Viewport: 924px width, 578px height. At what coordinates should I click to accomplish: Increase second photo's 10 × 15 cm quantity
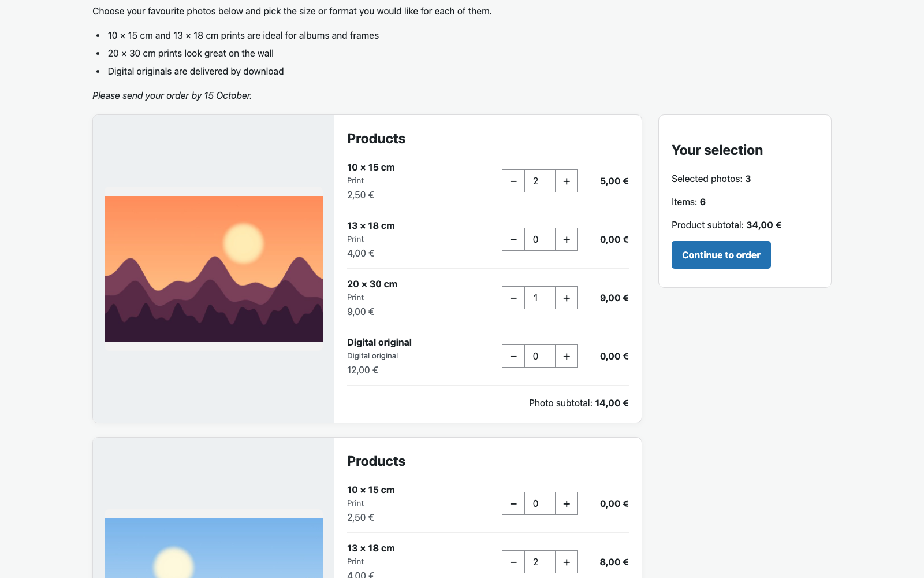click(567, 503)
